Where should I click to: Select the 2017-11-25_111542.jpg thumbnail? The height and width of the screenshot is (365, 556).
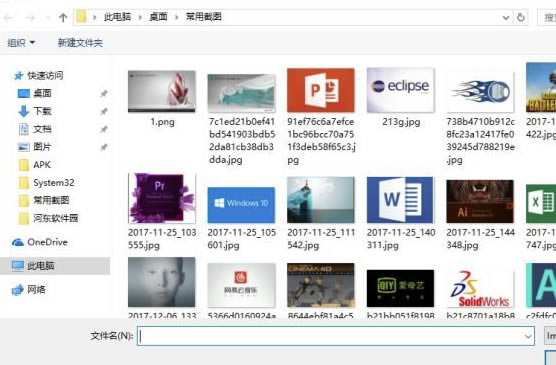[321, 200]
